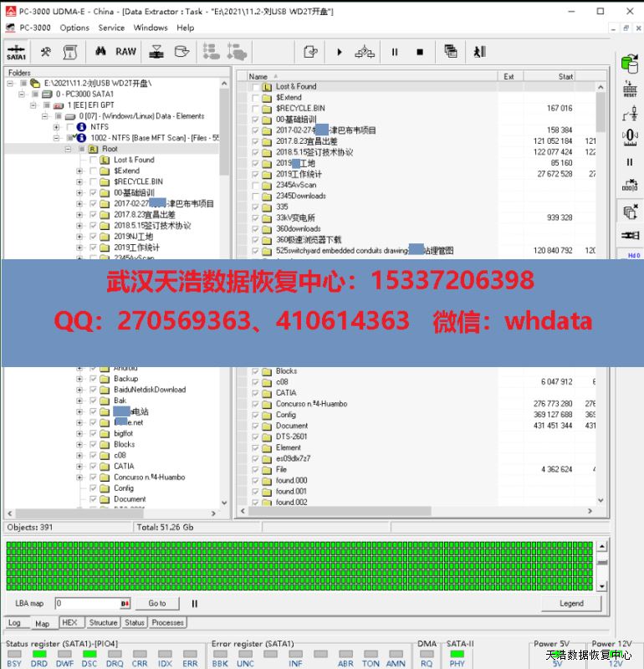Click the Go to button

[x=157, y=603]
